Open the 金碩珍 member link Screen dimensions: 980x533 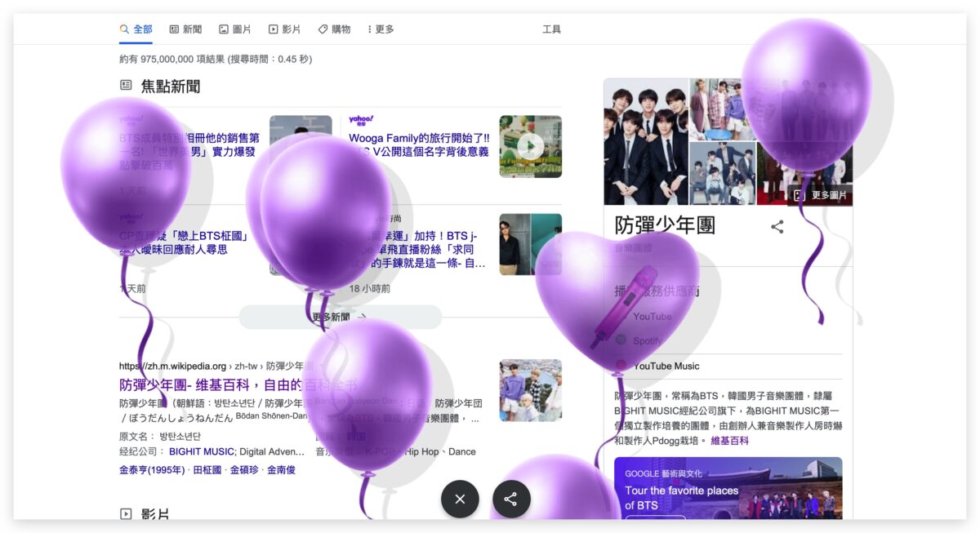tap(245, 470)
